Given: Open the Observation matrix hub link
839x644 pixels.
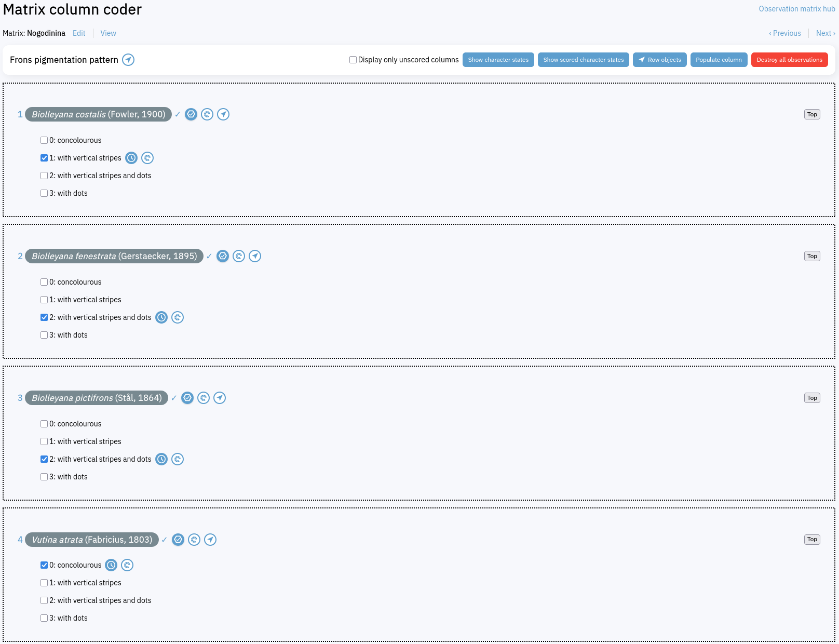Looking at the screenshot, I should [796, 9].
